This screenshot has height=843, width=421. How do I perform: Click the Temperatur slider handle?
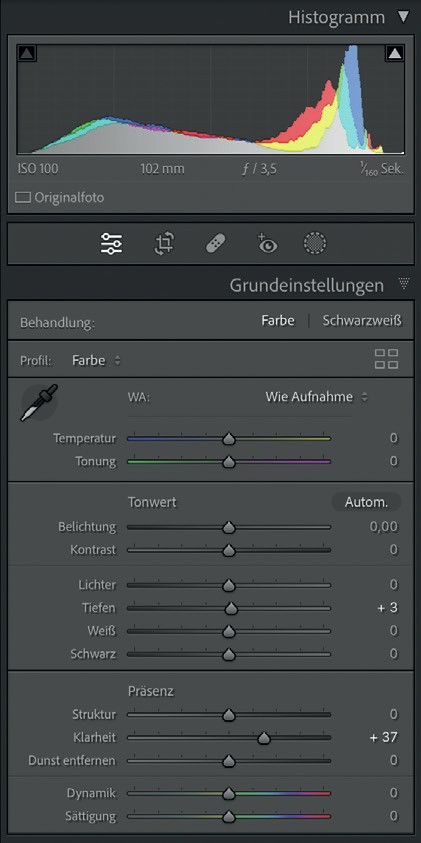coord(229,439)
